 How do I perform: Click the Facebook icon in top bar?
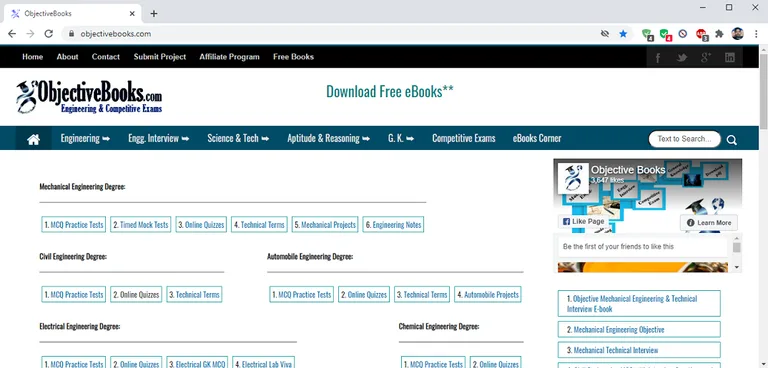tap(658, 57)
